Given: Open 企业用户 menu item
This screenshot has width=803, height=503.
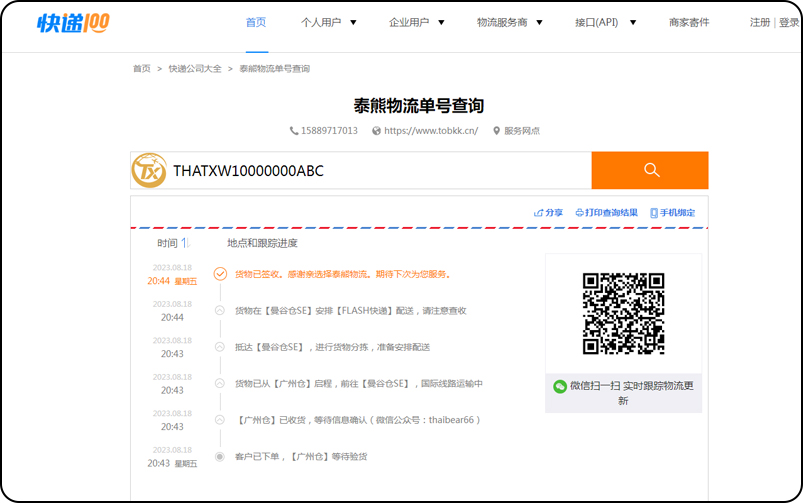Looking at the screenshot, I should tap(409, 23).
